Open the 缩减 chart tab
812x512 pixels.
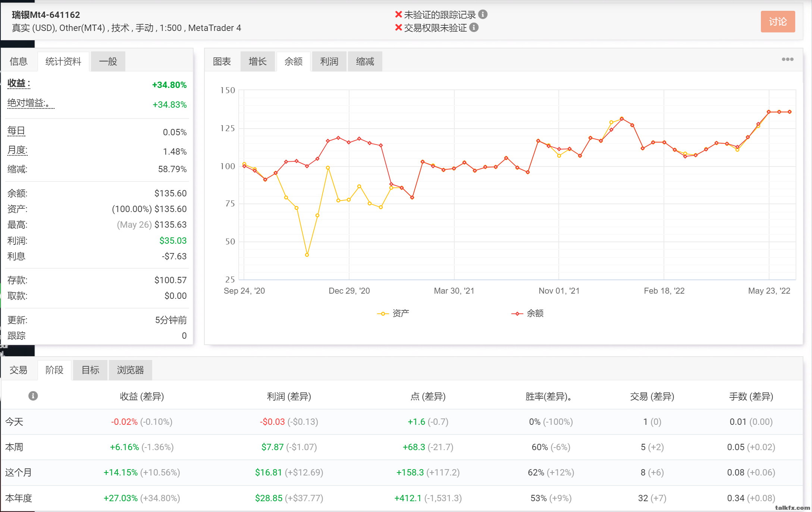(365, 61)
